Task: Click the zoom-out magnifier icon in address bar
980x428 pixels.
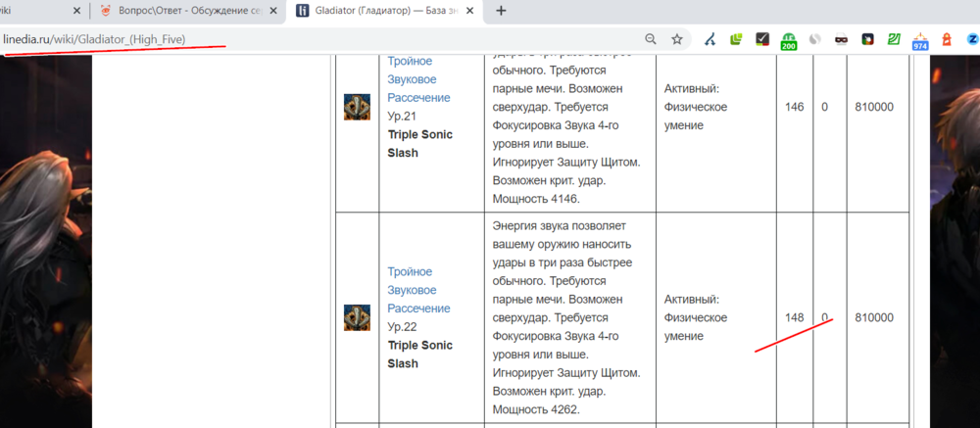Action: tap(651, 39)
